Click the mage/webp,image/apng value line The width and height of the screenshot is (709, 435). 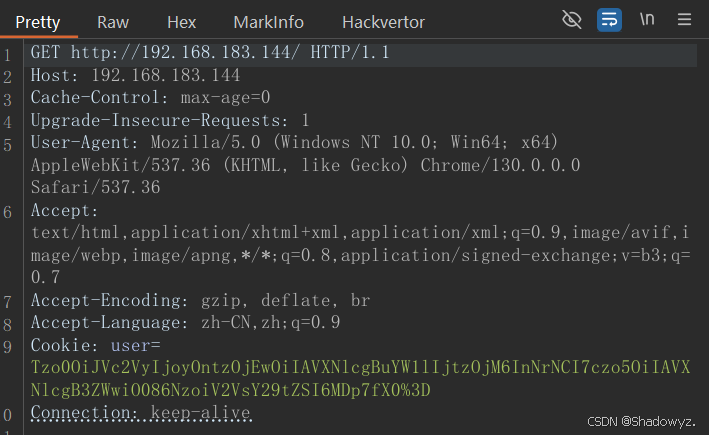(360, 255)
